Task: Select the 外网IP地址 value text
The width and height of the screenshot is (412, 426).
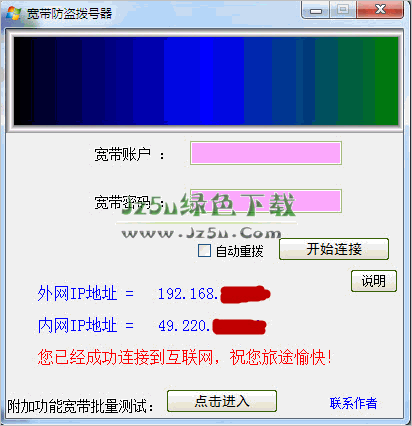Action: 214,294
